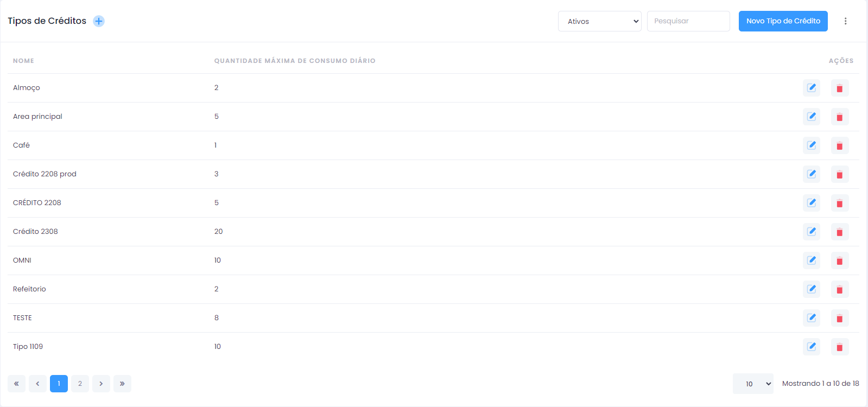Click the Pesquisar search field
868x407 pixels.
click(688, 21)
